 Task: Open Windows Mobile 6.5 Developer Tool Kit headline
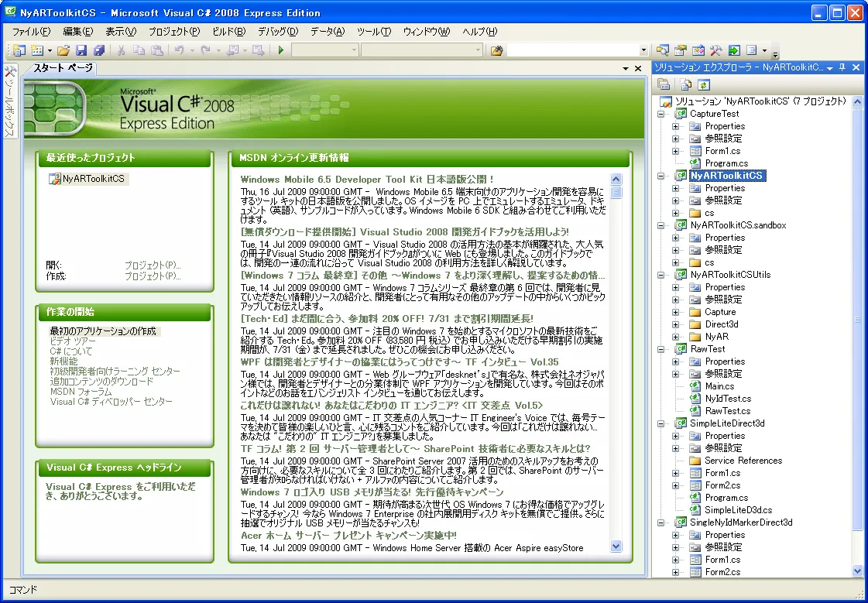point(367,180)
